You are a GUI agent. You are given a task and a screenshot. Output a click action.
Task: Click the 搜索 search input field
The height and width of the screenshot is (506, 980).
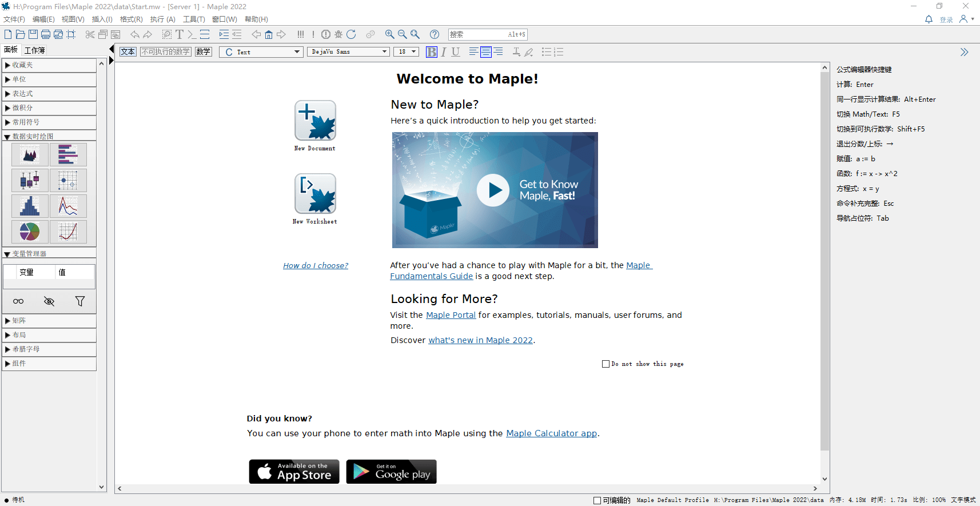pos(488,34)
